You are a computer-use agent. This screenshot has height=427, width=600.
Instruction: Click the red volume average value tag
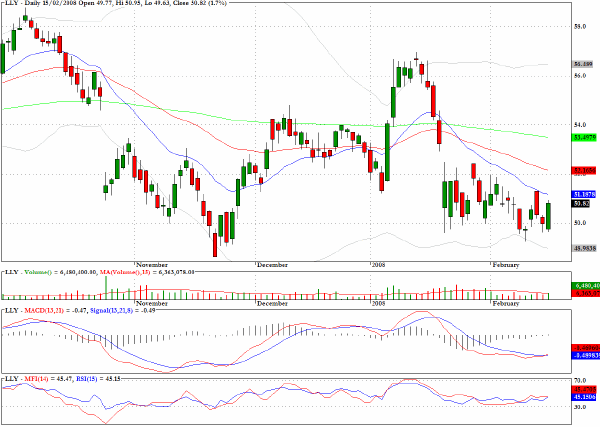[x=585, y=293]
